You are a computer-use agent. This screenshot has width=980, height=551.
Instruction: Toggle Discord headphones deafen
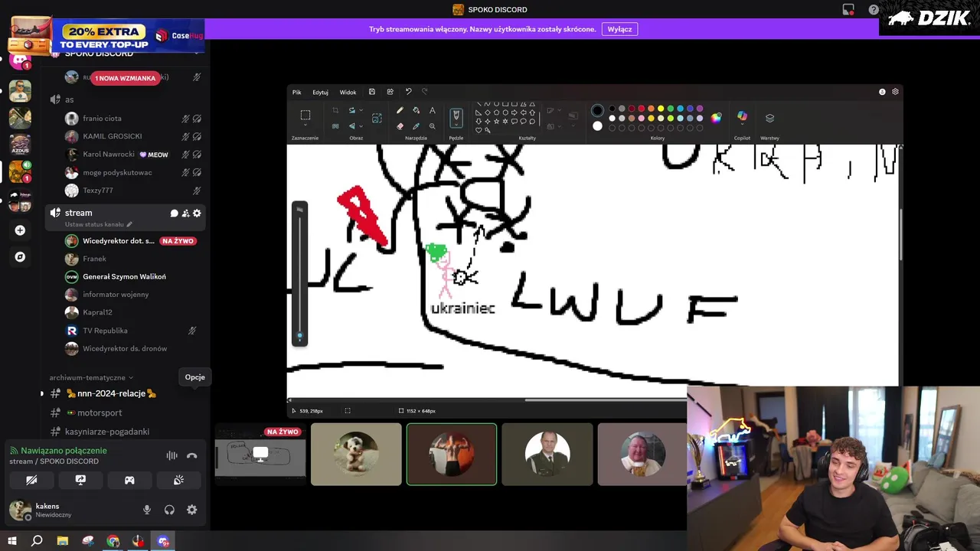[169, 510]
